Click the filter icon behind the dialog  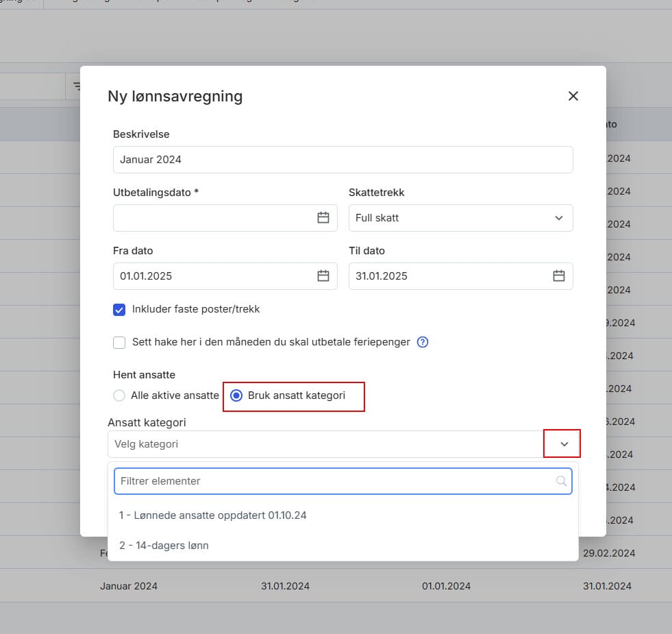point(77,86)
